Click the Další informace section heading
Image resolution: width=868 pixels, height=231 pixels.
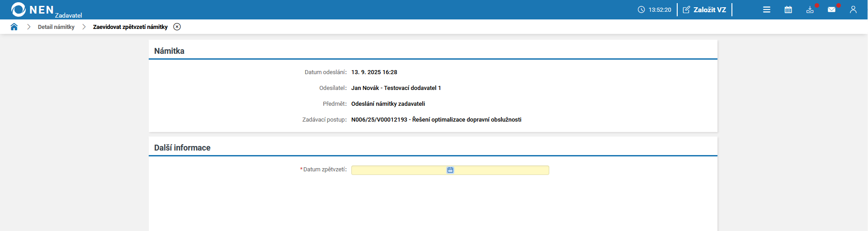[182, 148]
